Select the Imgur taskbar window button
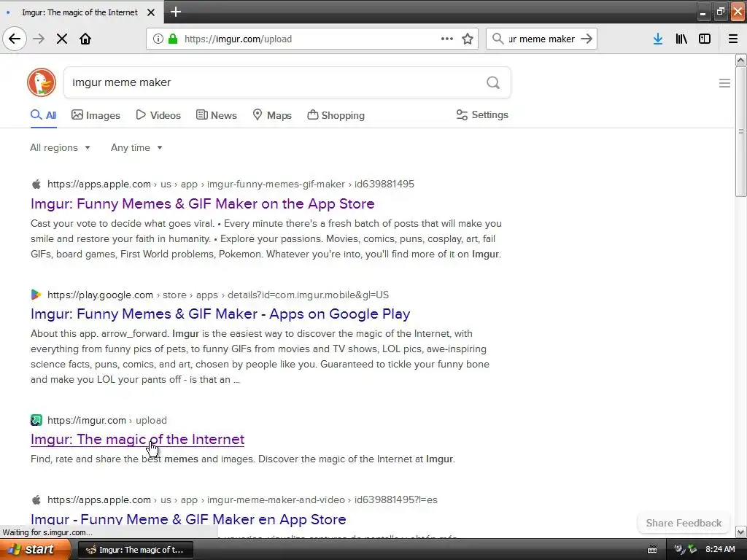 (x=135, y=550)
